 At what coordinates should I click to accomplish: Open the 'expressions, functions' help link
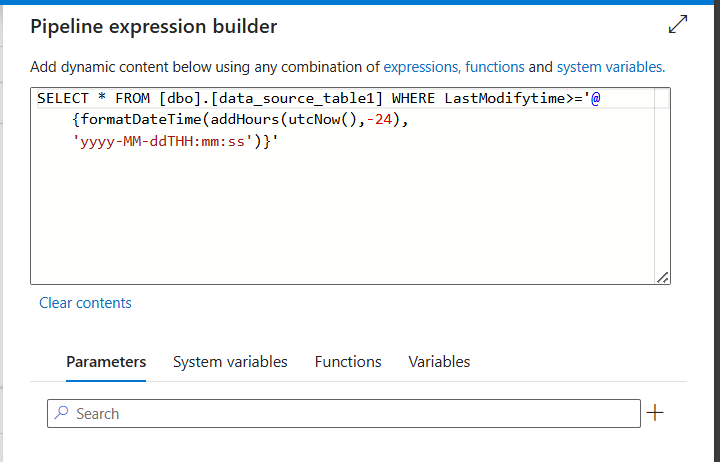pos(454,67)
